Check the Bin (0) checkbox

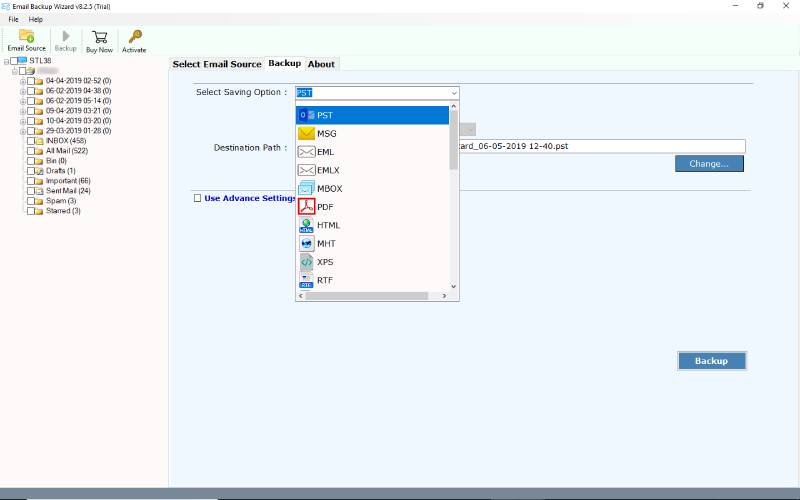point(31,161)
